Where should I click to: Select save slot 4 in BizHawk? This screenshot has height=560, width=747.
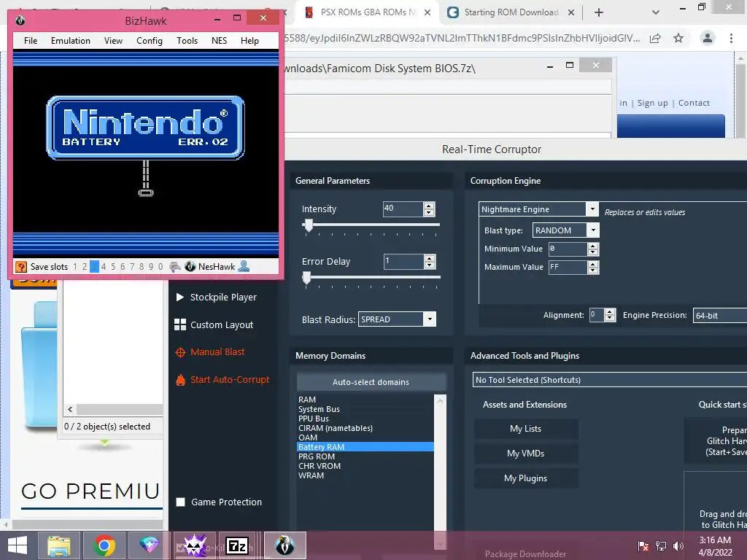coord(104,267)
